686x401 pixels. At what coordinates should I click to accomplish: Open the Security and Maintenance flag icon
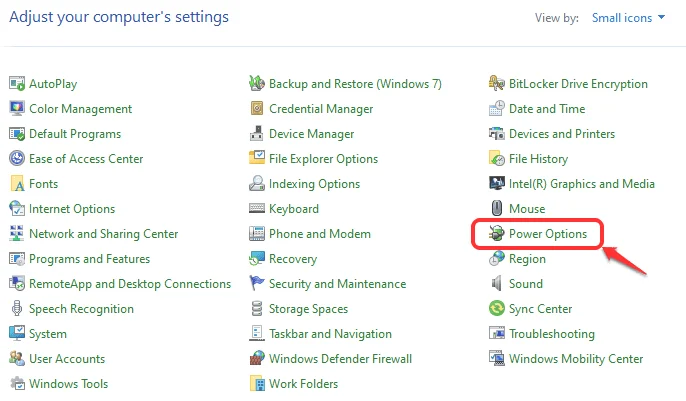(x=257, y=283)
